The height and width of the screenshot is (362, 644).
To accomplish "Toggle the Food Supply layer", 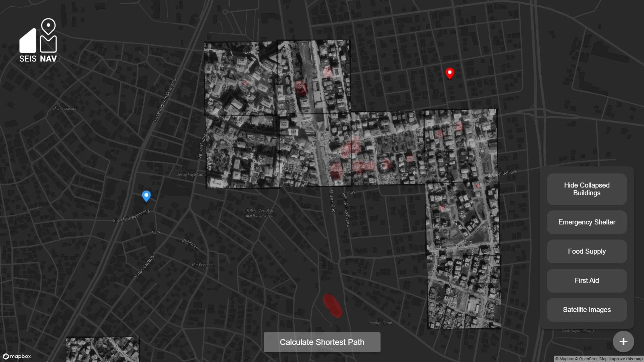I will [587, 251].
